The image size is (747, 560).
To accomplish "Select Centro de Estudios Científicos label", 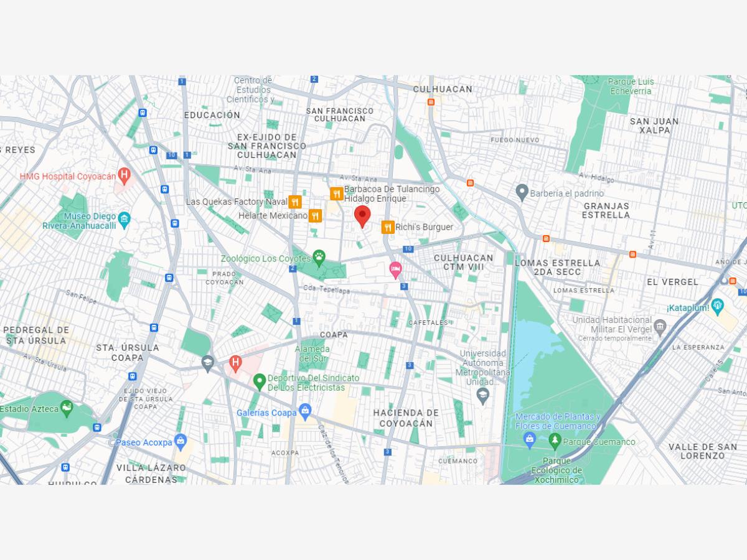I will [250, 90].
